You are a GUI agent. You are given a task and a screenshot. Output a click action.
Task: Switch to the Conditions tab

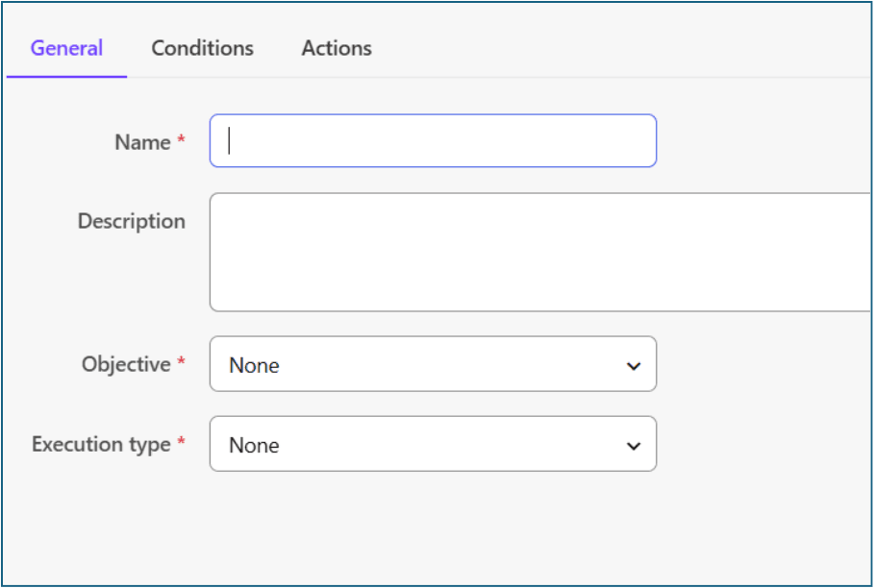pos(202,48)
